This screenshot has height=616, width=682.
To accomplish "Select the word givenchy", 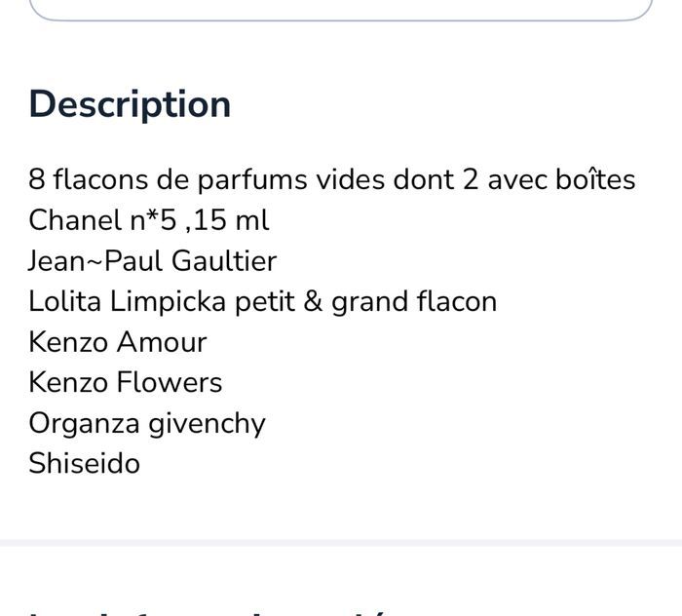I will [207, 425].
